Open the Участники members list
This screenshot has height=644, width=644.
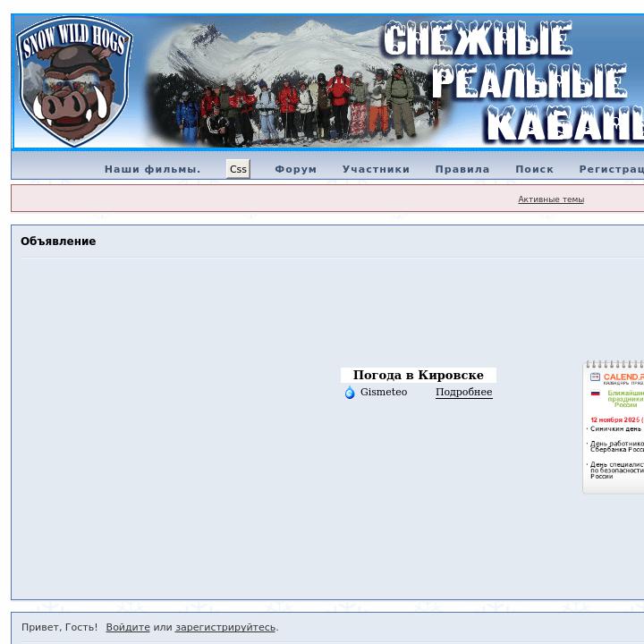[x=376, y=169]
